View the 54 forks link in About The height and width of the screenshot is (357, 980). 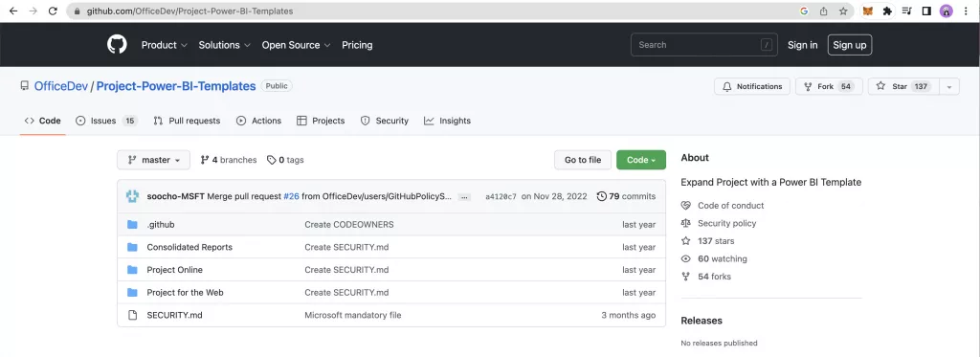[714, 277]
